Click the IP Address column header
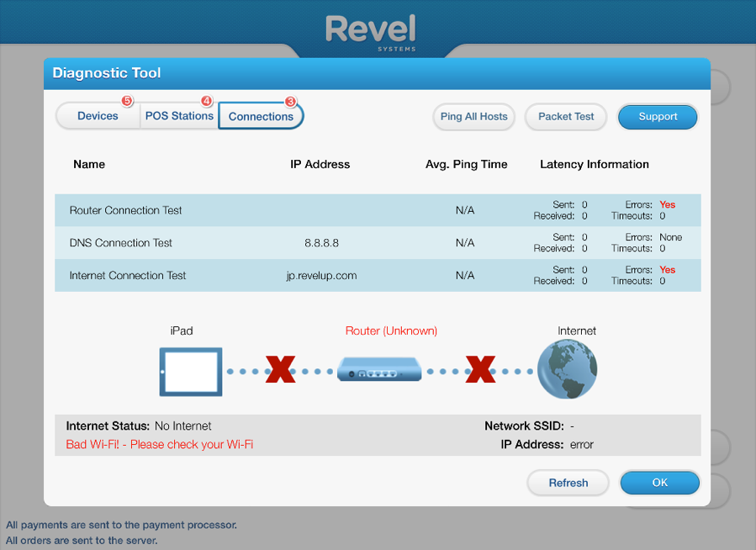756x550 pixels. point(320,164)
